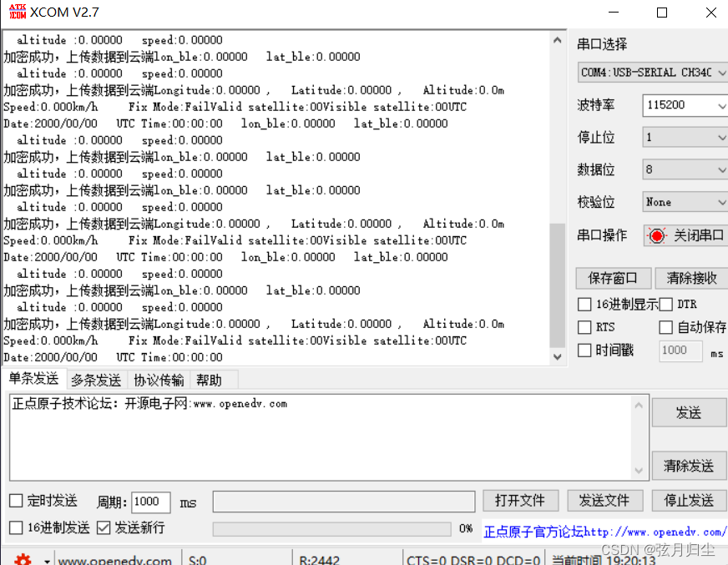The width and height of the screenshot is (728, 565).
Task: Switch to the 协议传输 tab
Action: [x=159, y=379]
